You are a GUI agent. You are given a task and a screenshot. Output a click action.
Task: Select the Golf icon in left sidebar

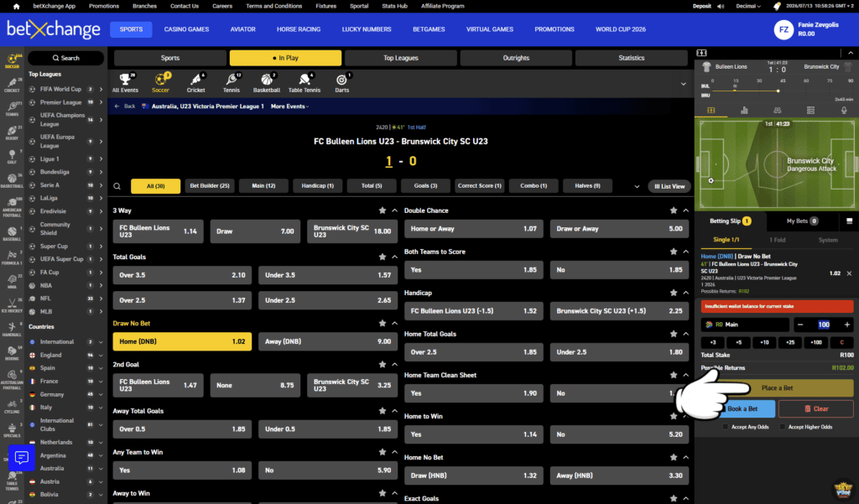(x=12, y=157)
